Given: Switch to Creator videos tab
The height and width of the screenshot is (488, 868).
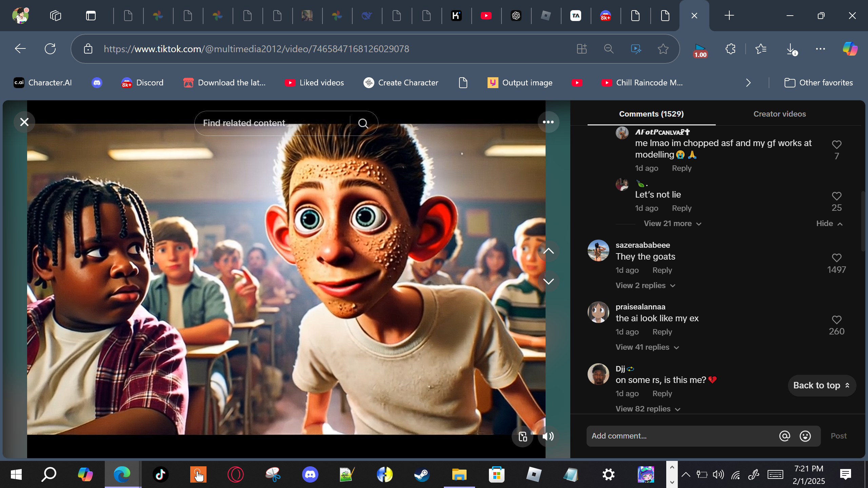Looking at the screenshot, I should click(780, 114).
